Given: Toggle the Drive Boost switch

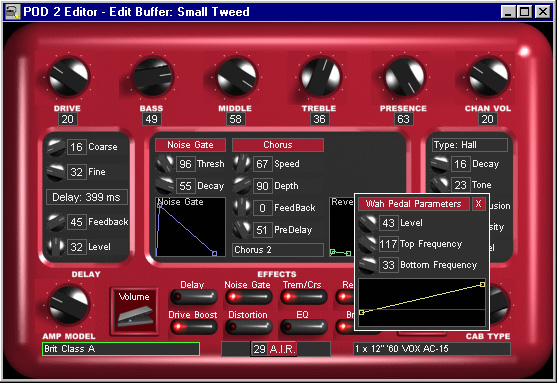Looking at the screenshot, I should click(194, 327).
